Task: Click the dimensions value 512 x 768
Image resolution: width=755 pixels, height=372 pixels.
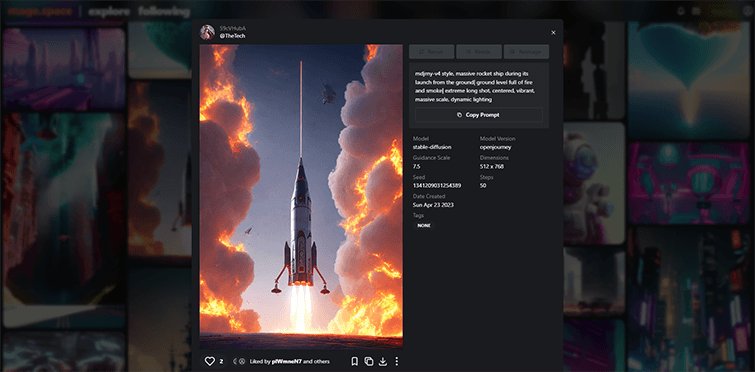Action: (x=492, y=167)
